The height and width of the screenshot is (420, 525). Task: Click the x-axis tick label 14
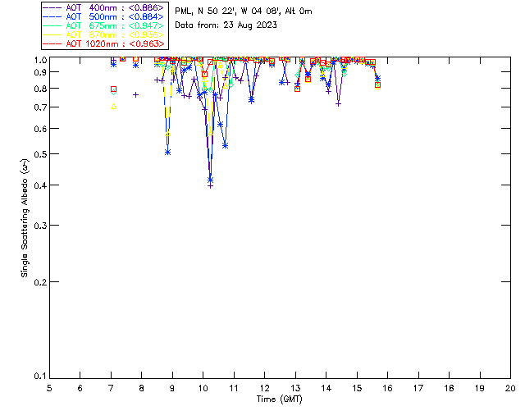326,388
